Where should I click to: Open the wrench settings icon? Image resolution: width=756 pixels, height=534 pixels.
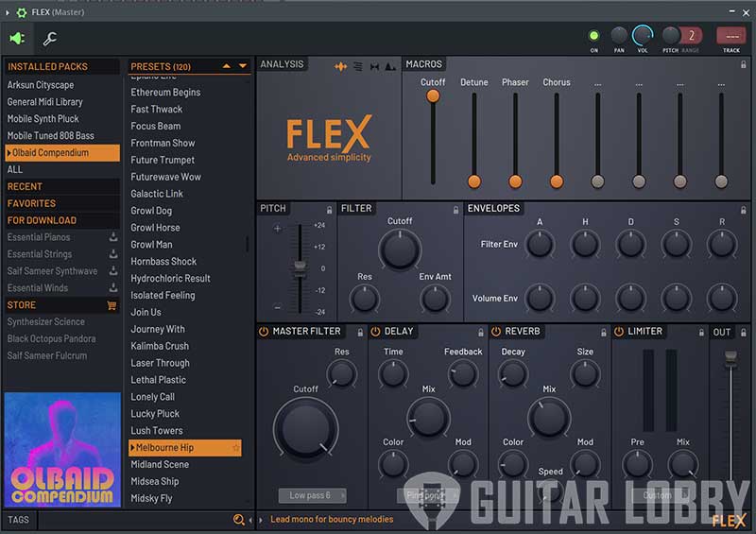point(50,38)
